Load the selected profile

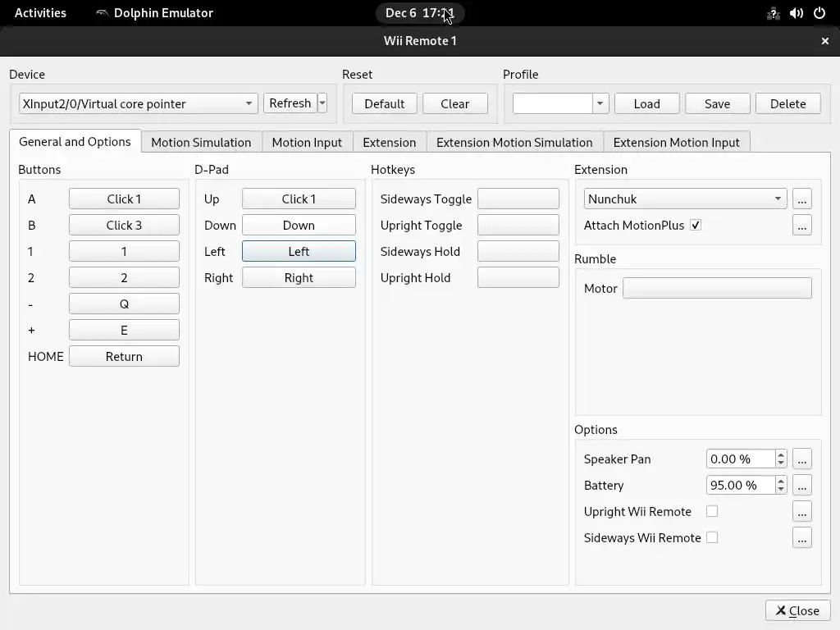[646, 103]
